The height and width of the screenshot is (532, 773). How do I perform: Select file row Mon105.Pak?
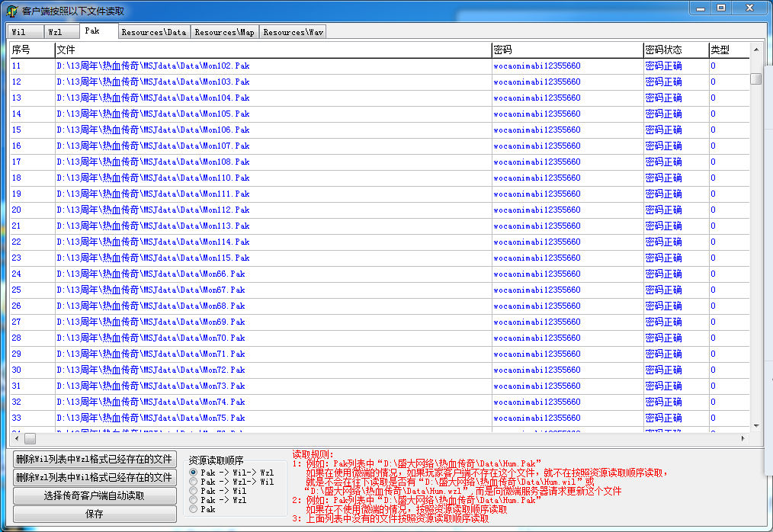pos(380,114)
